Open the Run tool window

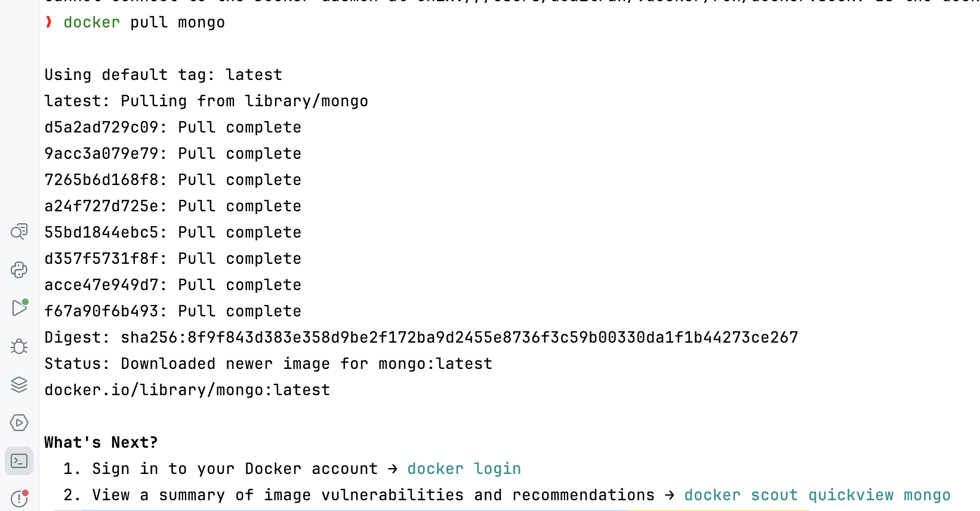tap(19, 308)
